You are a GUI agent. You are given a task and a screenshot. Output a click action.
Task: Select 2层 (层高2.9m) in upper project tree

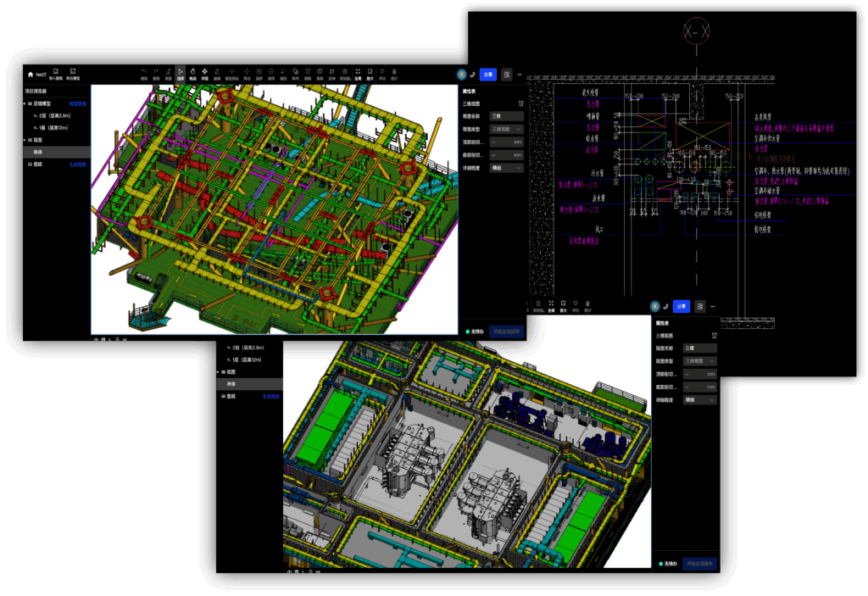coord(53,115)
